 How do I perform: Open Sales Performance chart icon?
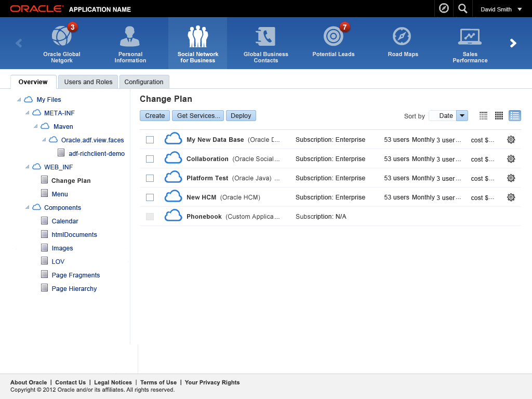click(470, 37)
